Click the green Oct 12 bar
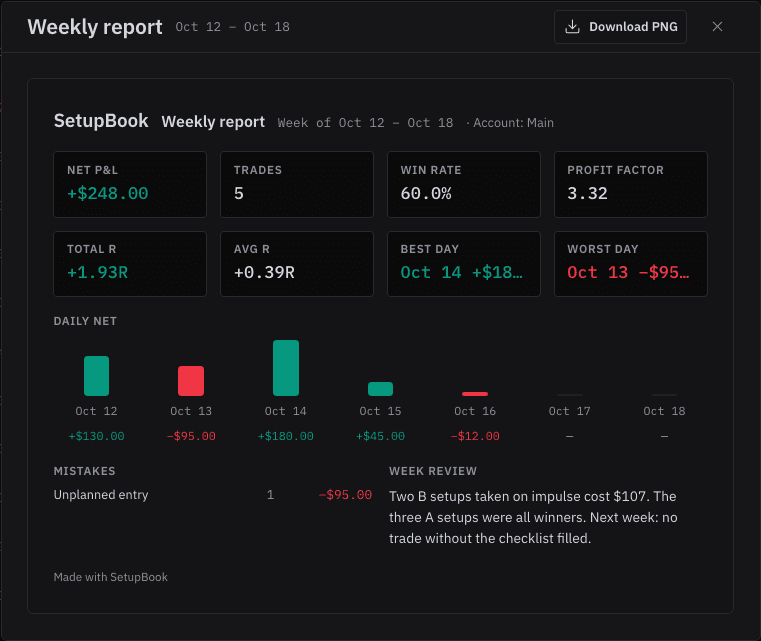This screenshot has height=641, width=761. tap(97, 376)
